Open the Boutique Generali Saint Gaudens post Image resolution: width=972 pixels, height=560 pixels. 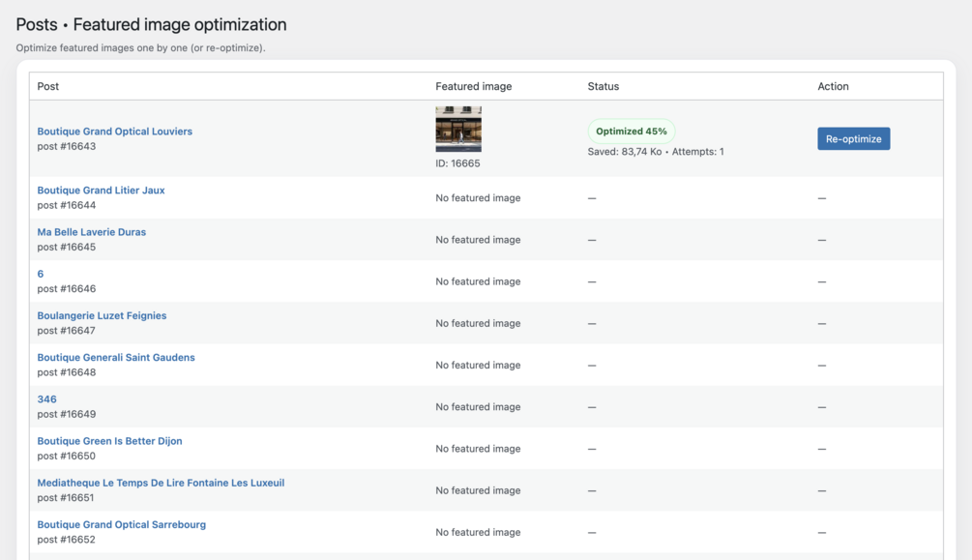click(116, 358)
